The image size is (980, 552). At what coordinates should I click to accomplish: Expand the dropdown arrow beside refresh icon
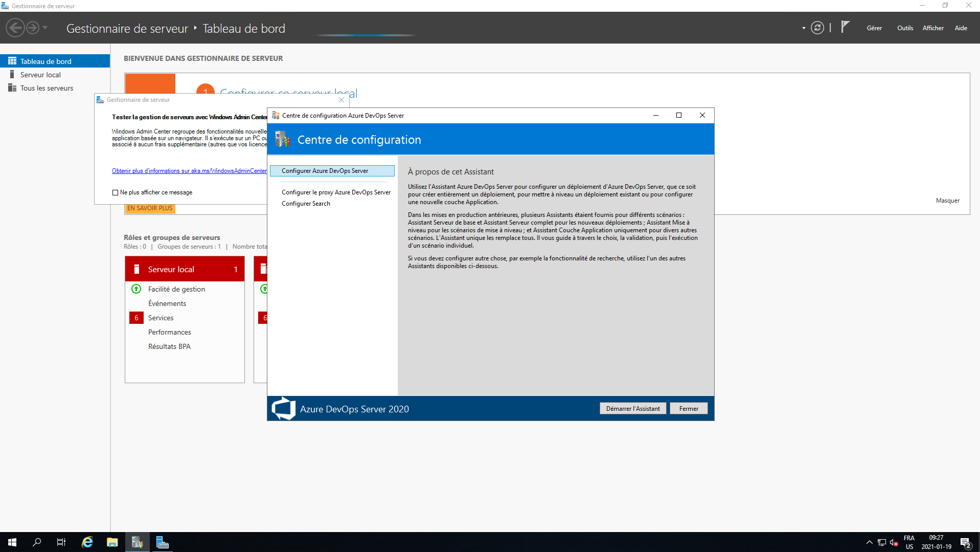(x=804, y=28)
